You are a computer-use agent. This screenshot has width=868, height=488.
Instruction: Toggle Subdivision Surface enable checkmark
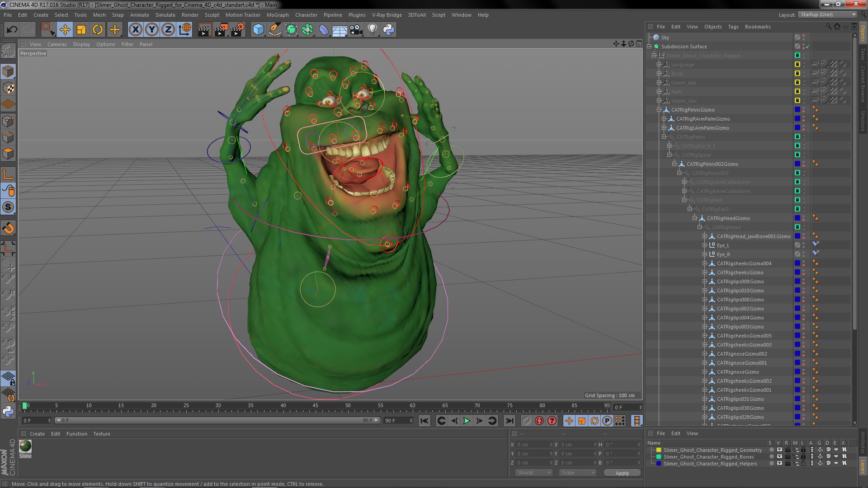(807, 47)
